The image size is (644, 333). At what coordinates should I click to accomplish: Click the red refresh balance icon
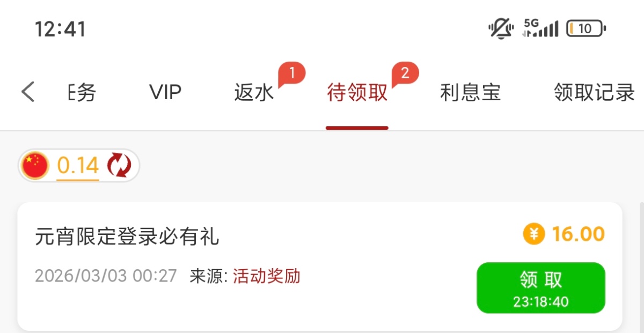pyautogui.click(x=119, y=165)
